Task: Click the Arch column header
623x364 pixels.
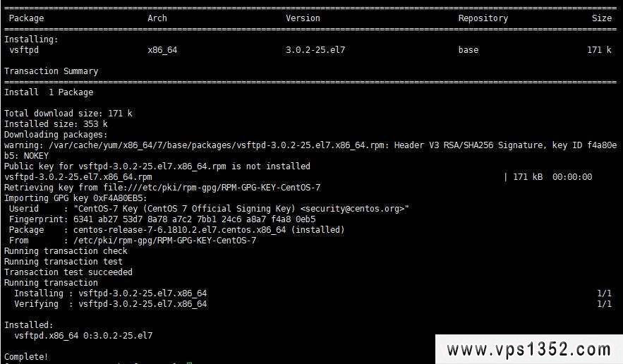Action: (x=157, y=18)
